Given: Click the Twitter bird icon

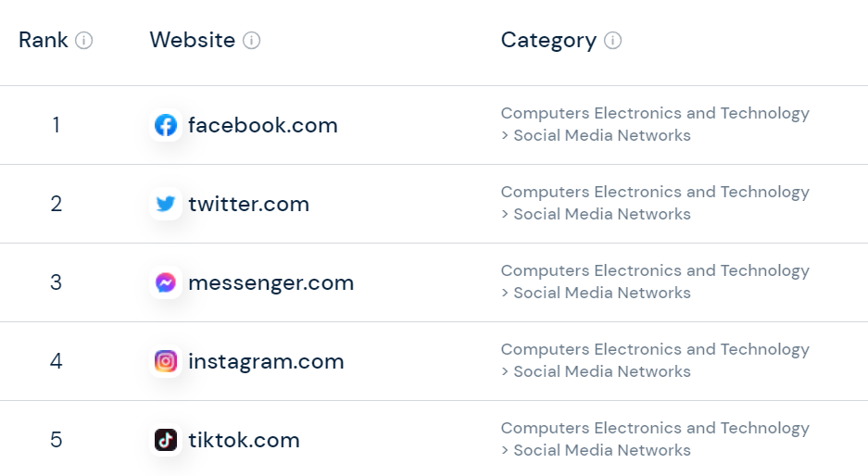Looking at the screenshot, I should coord(166,204).
